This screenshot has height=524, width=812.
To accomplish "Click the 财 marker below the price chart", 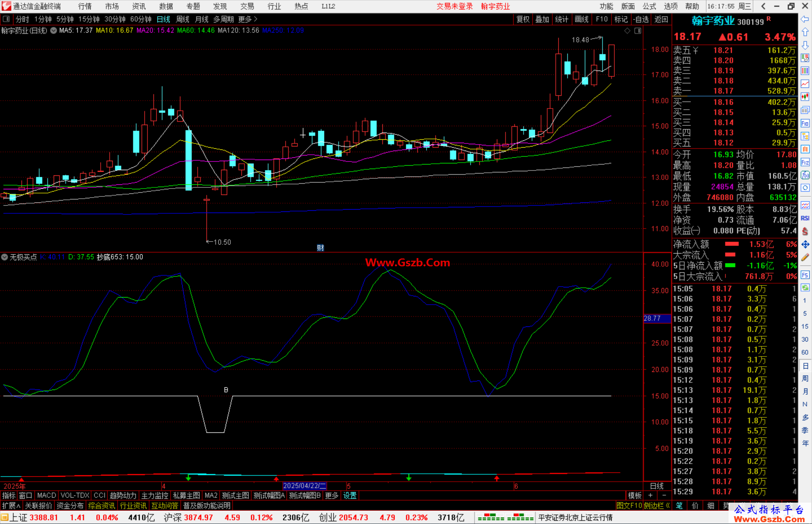I will (x=320, y=248).
